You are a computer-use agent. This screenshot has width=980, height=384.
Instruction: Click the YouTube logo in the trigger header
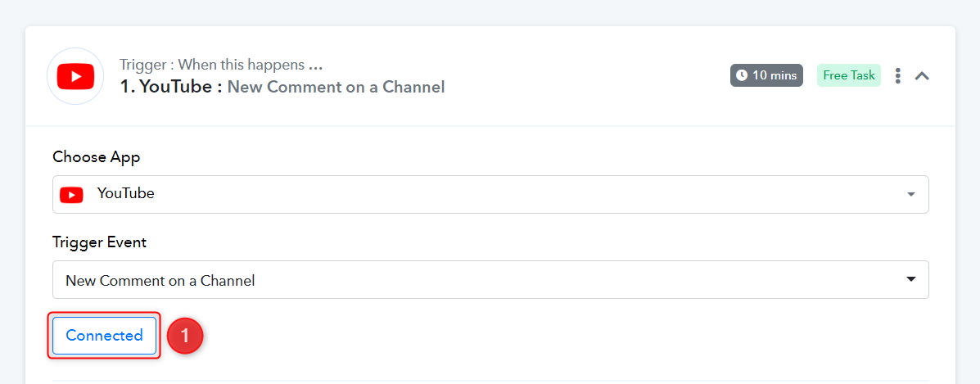pos(75,76)
